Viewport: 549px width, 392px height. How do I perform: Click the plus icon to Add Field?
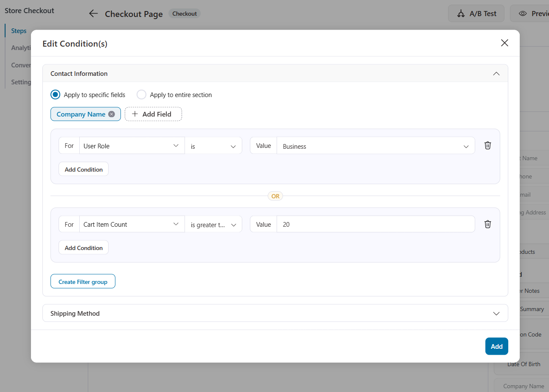tap(134, 114)
